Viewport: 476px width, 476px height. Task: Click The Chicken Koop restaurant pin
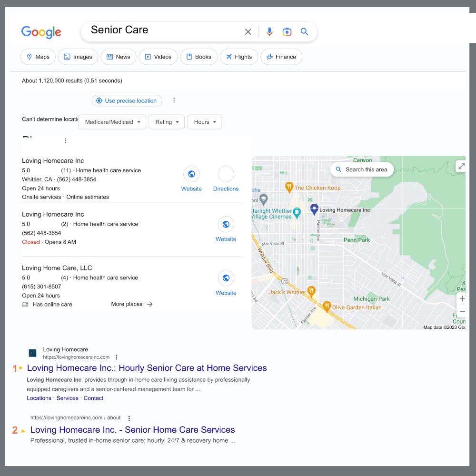tap(289, 187)
